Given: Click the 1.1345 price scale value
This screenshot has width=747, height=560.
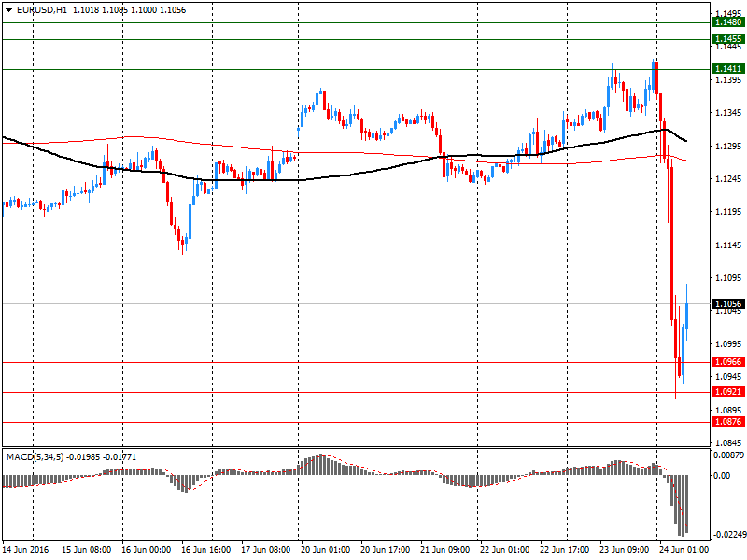Looking at the screenshot, I should pyautogui.click(x=728, y=112).
